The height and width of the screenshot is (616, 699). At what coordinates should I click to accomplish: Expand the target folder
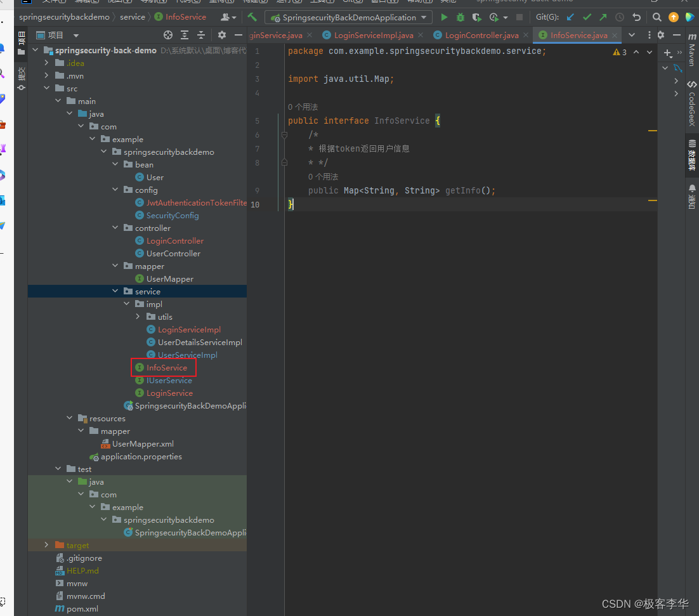tap(46, 545)
